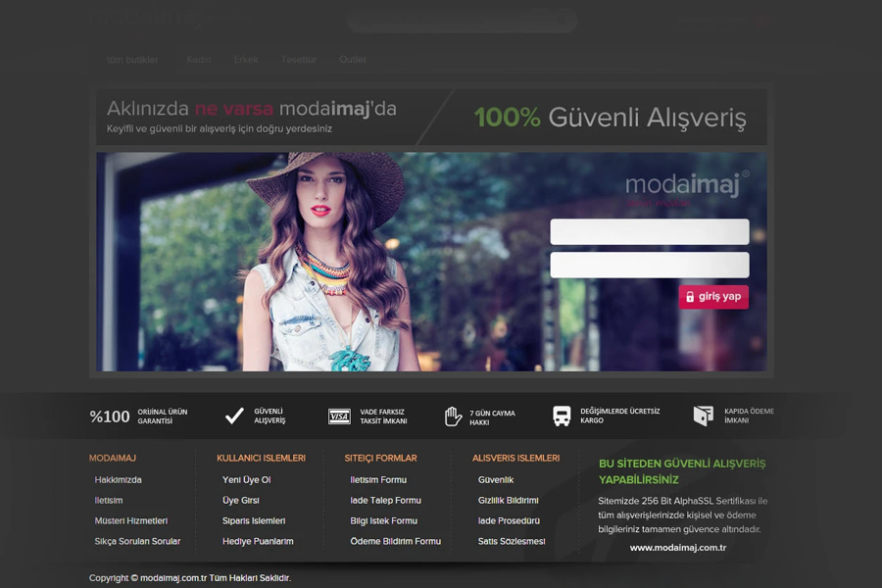Image resolution: width=882 pixels, height=588 pixels.
Task: Open the Kadın menu item
Action: click(x=199, y=59)
